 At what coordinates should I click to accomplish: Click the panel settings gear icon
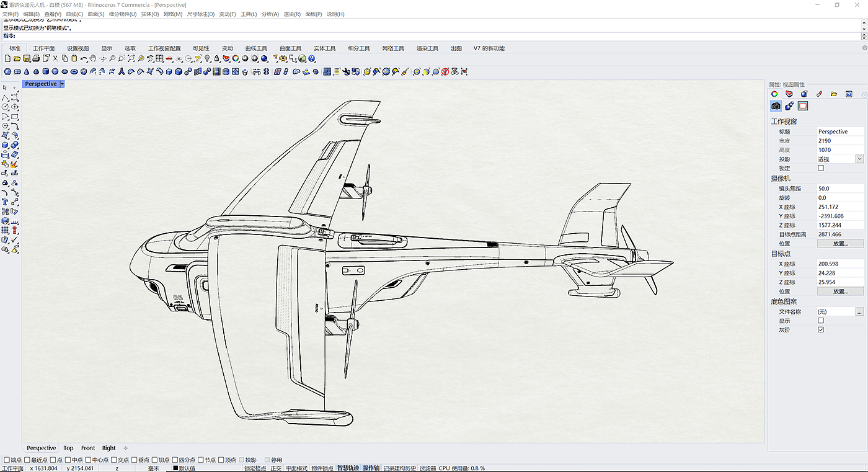pos(864,94)
